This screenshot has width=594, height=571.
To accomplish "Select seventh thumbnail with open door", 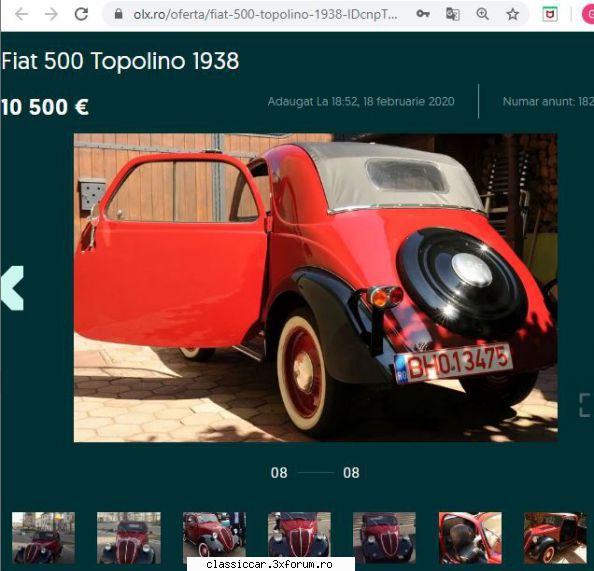I will (555, 538).
